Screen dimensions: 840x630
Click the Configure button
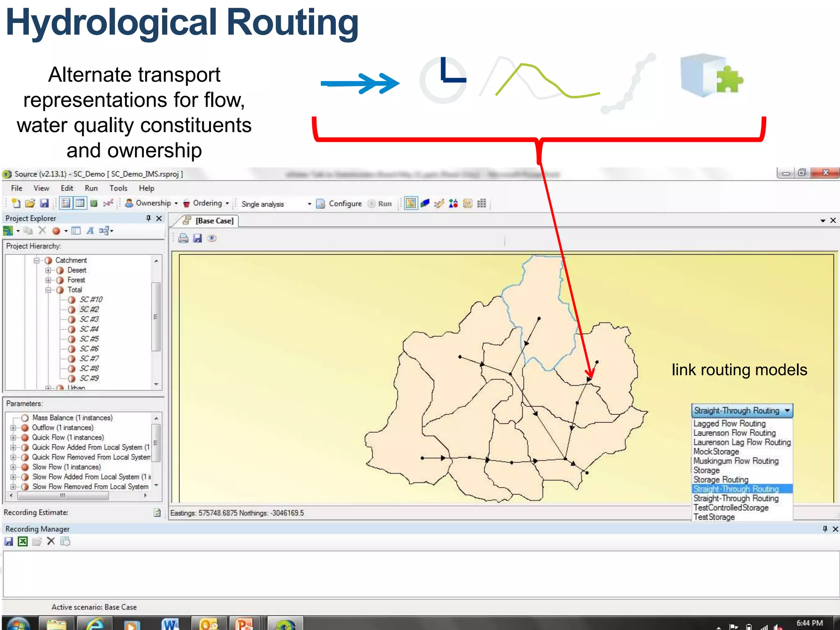pyautogui.click(x=340, y=203)
